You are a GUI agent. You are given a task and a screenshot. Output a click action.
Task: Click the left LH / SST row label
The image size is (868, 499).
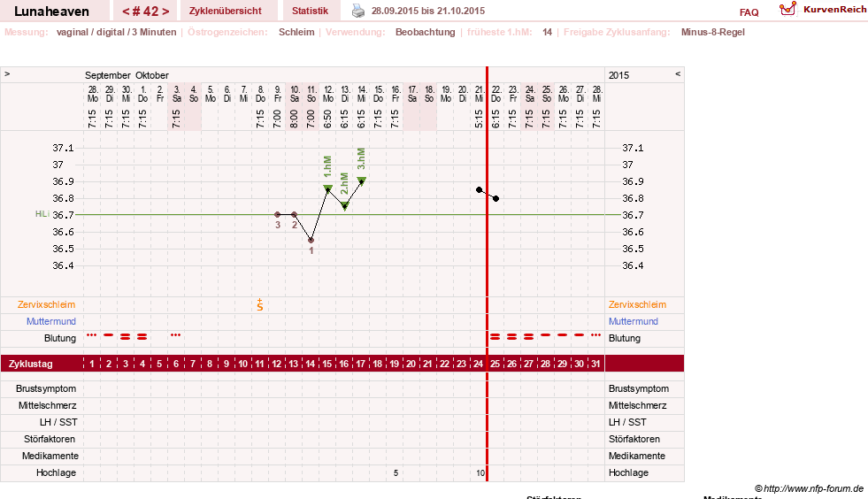(x=58, y=422)
